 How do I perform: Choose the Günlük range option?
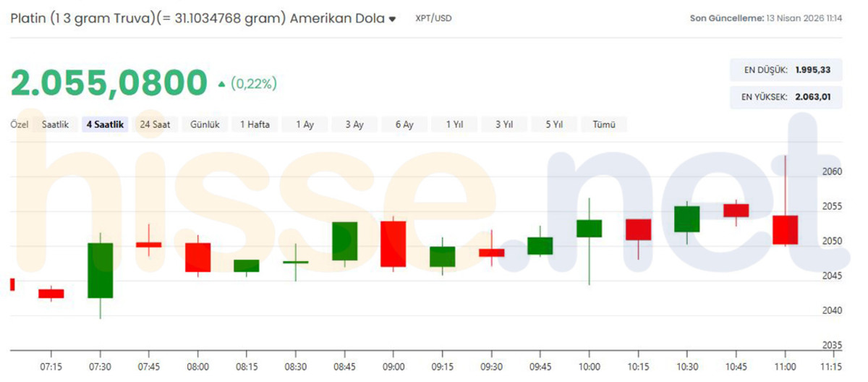(x=205, y=124)
